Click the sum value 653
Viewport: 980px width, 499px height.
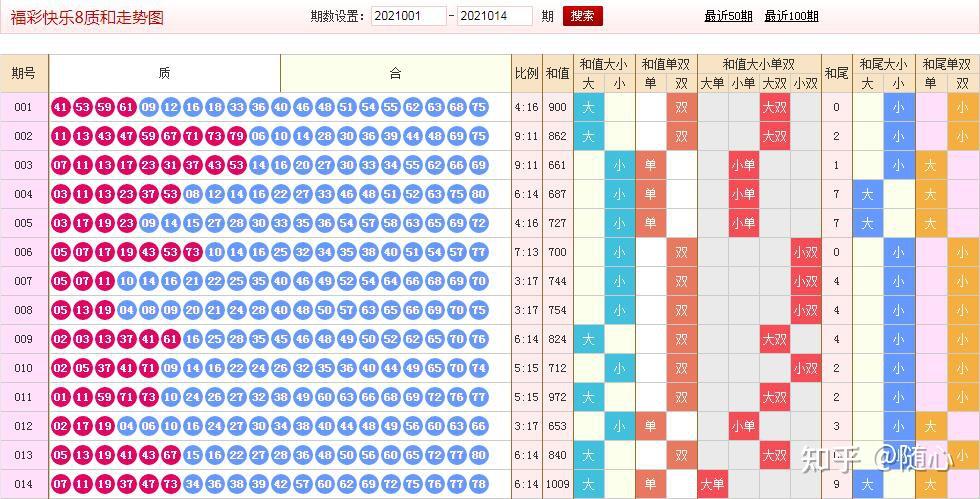558,426
